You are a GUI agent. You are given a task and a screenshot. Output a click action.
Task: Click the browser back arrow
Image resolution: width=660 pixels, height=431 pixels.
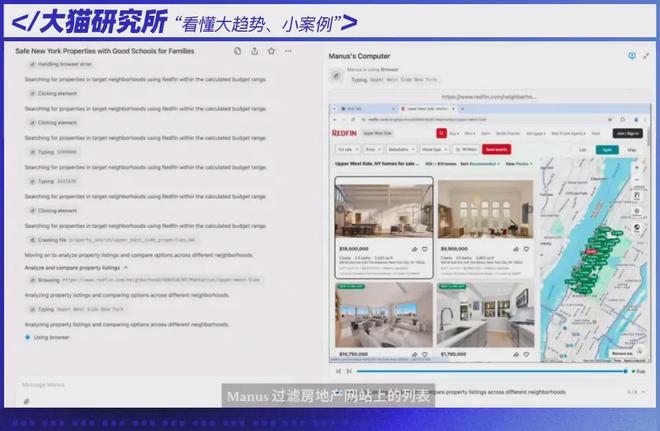(335, 120)
